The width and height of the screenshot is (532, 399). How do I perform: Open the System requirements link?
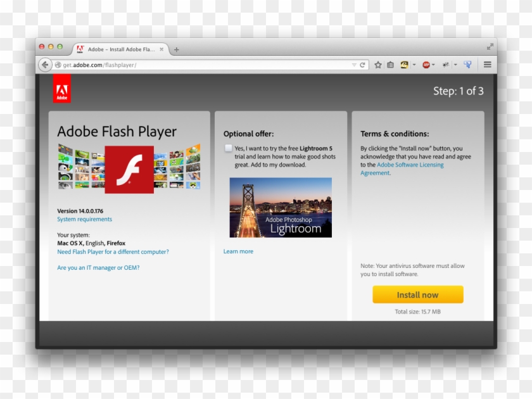84,219
